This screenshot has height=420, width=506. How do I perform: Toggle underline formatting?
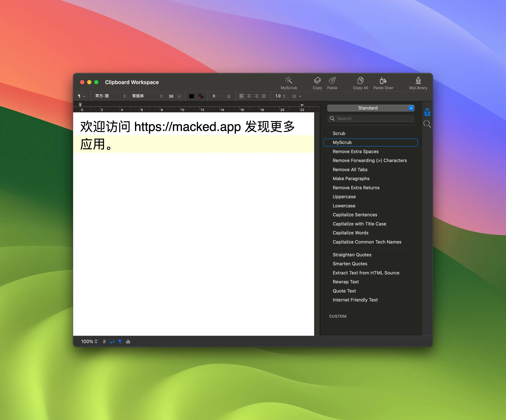point(229,96)
